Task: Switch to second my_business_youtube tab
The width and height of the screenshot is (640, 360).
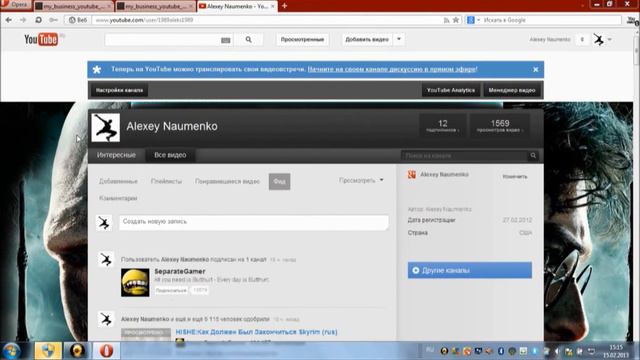Action: (x=155, y=6)
